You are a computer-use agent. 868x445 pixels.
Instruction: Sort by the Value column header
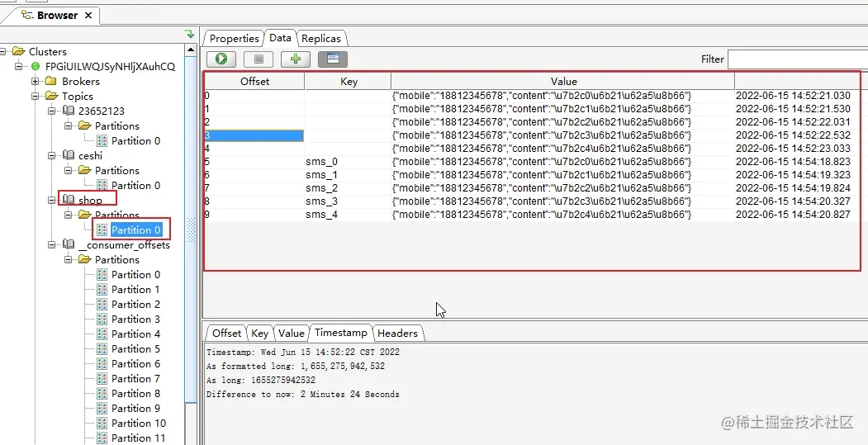click(563, 82)
